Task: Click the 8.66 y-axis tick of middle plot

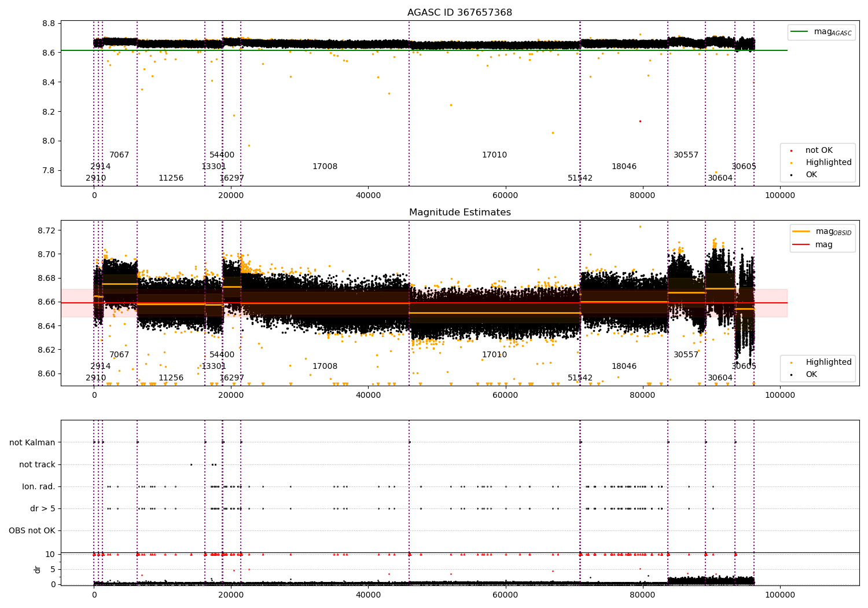Action: tap(47, 302)
